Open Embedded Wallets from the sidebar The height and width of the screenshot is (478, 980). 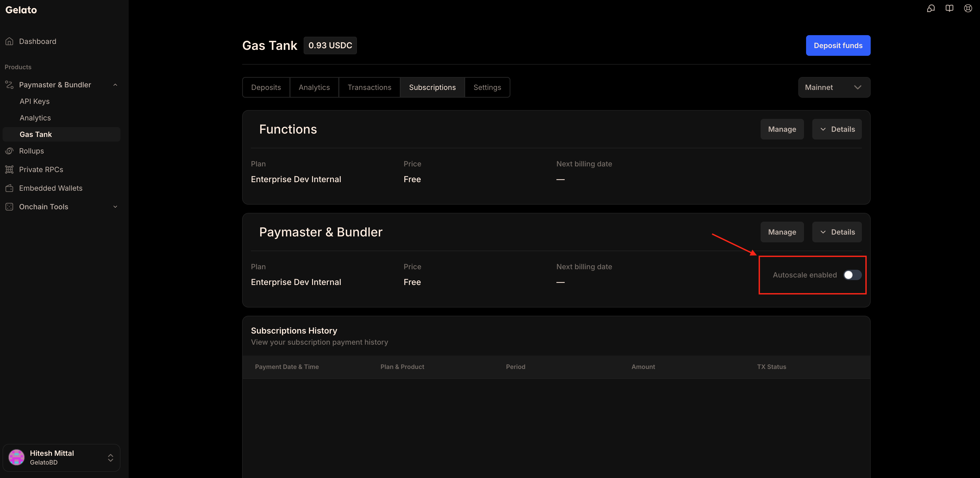pyautogui.click(x=51, y=188)
